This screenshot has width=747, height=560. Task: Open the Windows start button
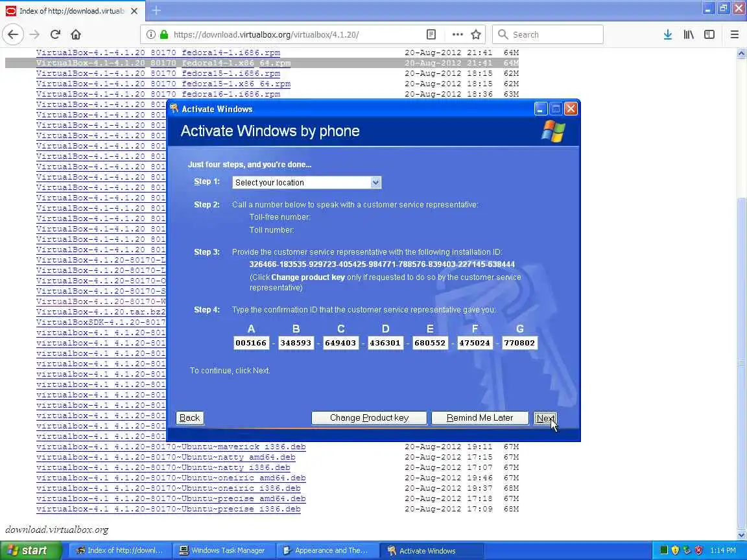30,550
